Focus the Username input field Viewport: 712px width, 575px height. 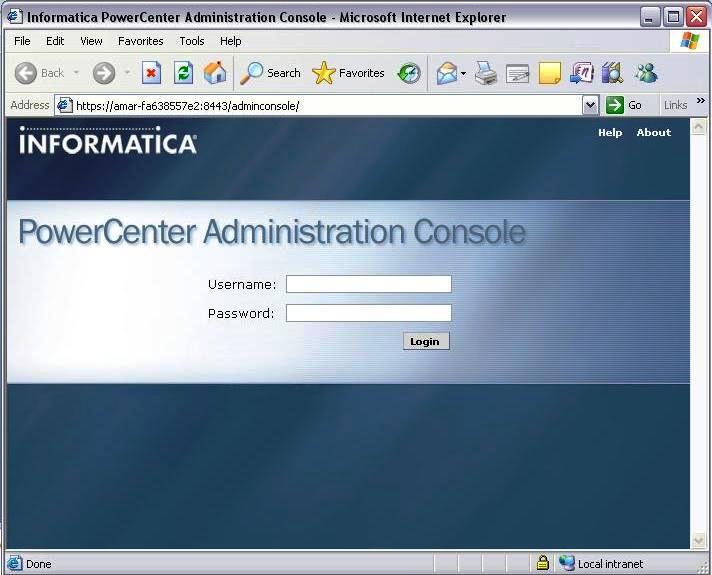tap(369, 284)
